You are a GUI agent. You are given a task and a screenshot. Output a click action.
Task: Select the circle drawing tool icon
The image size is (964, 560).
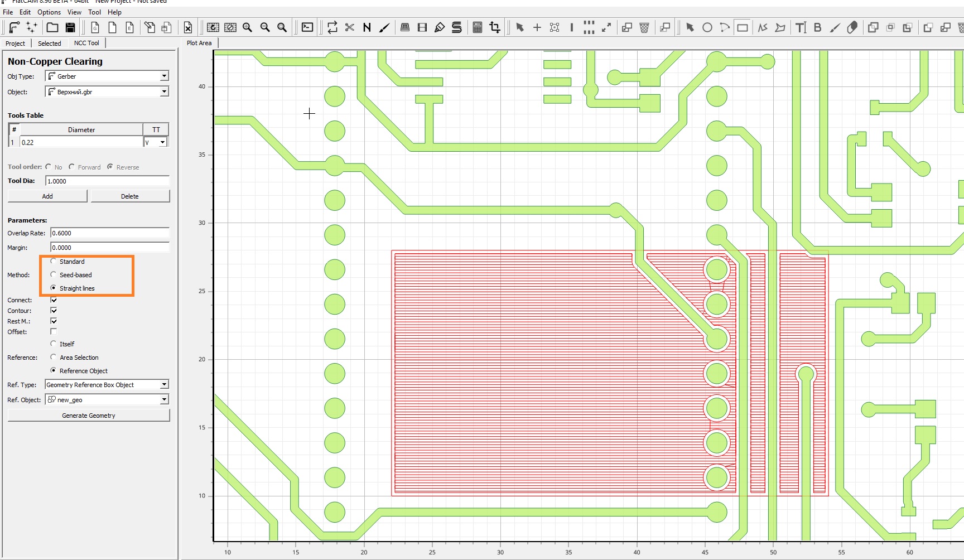(707, 27)
